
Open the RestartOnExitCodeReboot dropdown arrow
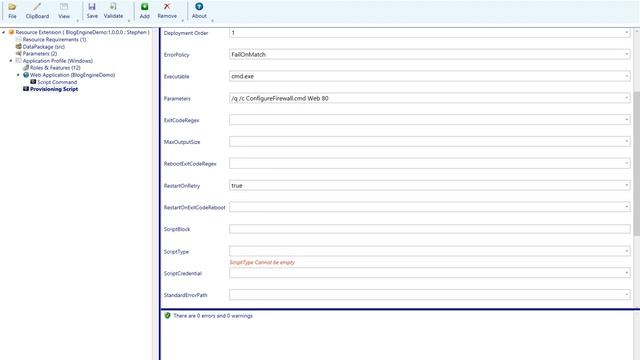tap(627, 207)
